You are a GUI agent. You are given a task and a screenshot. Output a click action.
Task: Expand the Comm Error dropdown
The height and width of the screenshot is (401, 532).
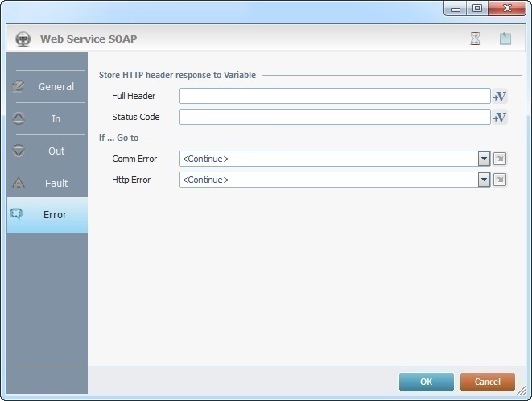[484, 159]
